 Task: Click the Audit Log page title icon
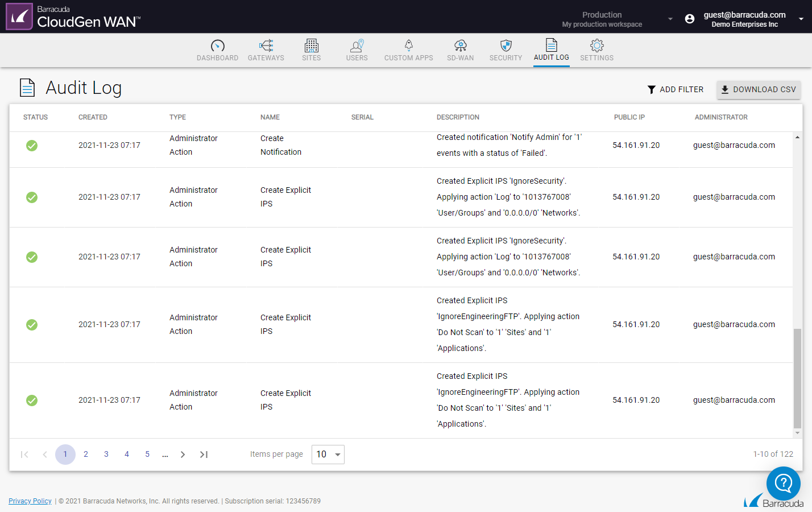tap(27, 88)
